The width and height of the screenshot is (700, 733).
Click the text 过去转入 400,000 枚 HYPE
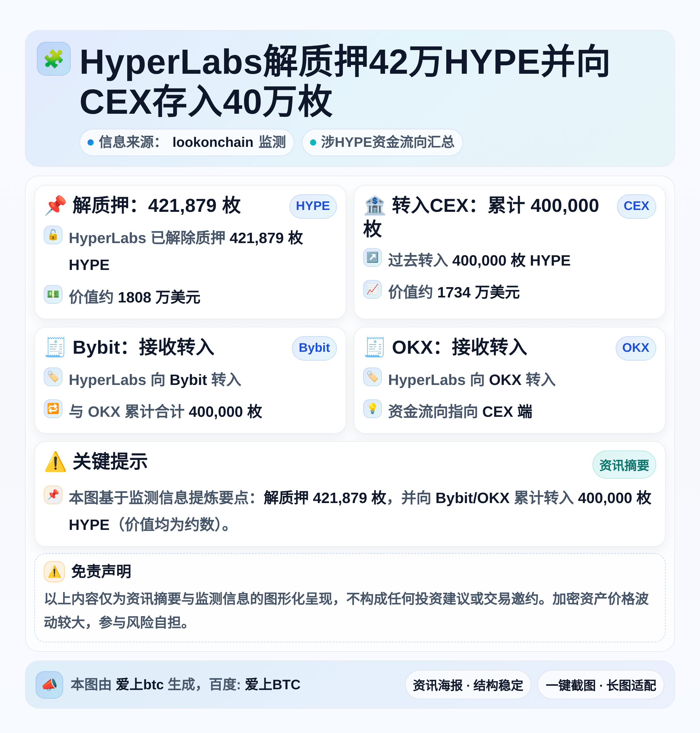pyautogui.click(x=479, y=260)
